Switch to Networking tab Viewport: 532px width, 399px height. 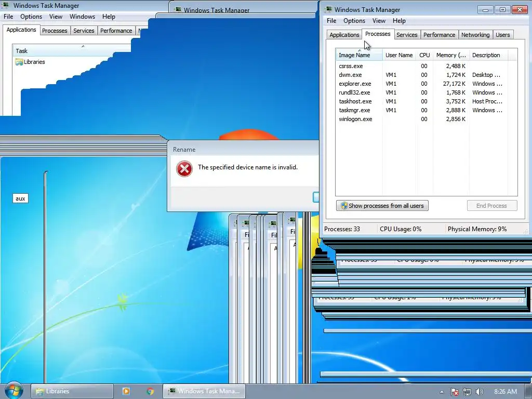pos(475,35)
